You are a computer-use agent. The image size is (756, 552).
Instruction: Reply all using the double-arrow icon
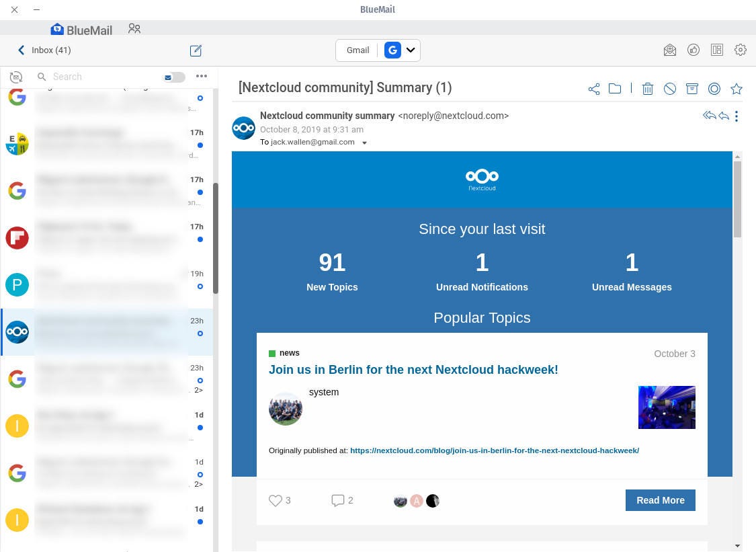click(710, 115)
